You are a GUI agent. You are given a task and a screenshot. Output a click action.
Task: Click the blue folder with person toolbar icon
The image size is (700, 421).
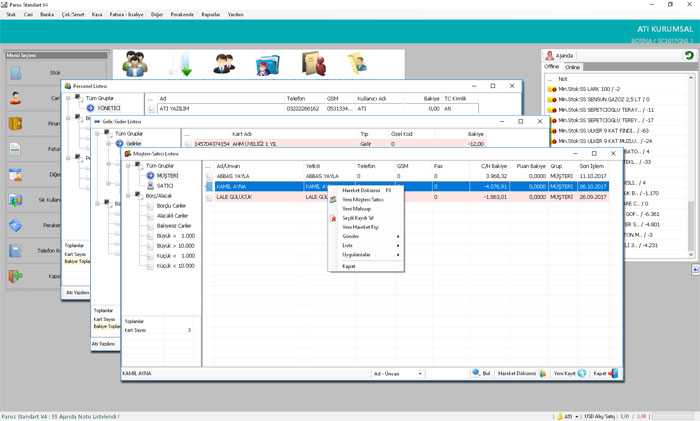(x=267, y=65)
